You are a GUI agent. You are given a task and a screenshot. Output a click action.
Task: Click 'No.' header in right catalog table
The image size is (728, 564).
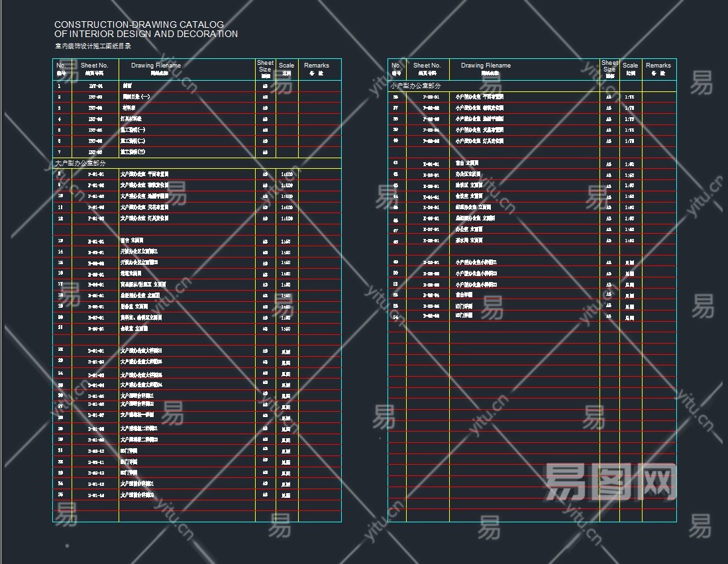click(396, 66)
